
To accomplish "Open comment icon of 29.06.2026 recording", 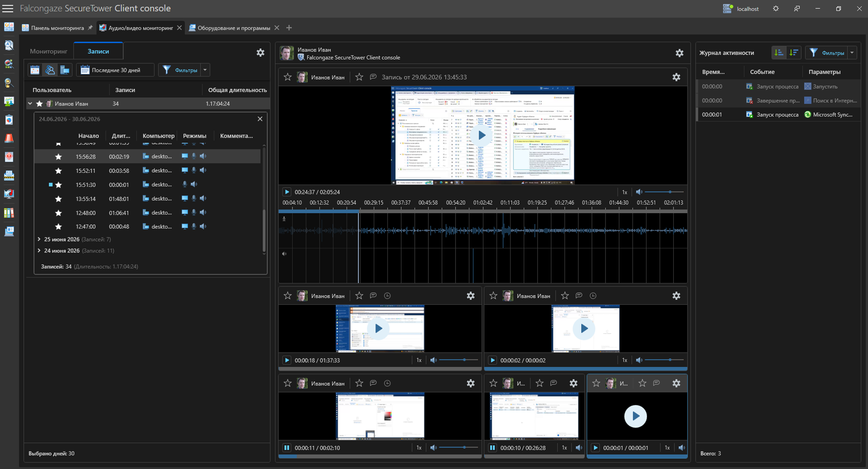I will pos(373,77).
